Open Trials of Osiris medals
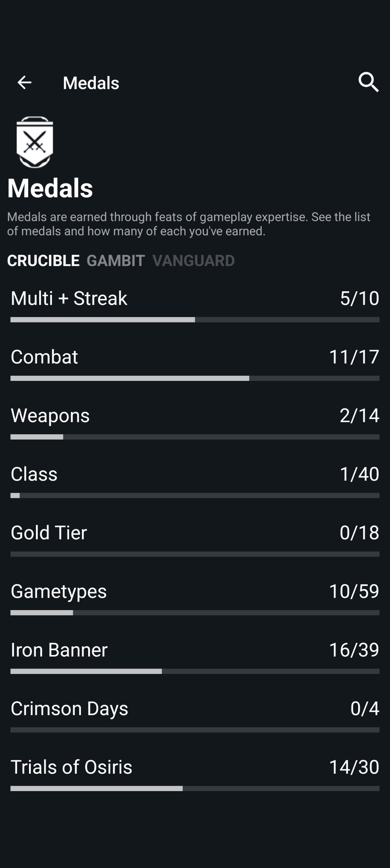This screenshot has width=390, height=868. (71, 767)
